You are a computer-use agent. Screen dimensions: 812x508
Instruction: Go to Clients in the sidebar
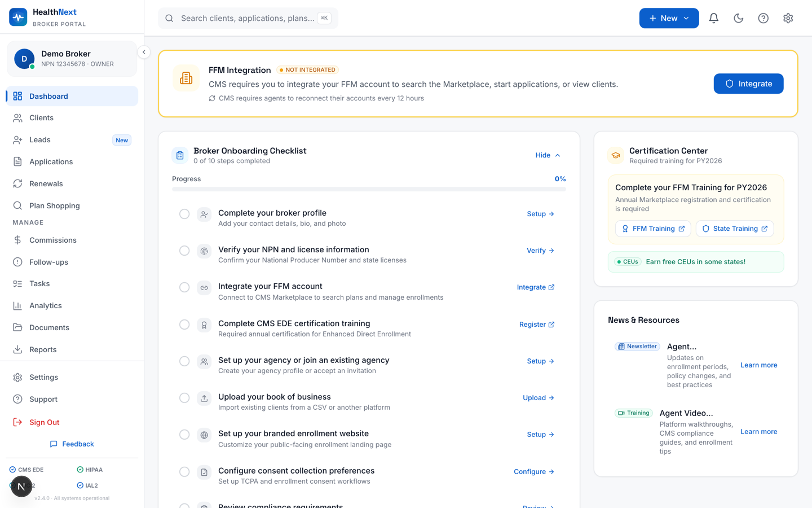point(72,118)
